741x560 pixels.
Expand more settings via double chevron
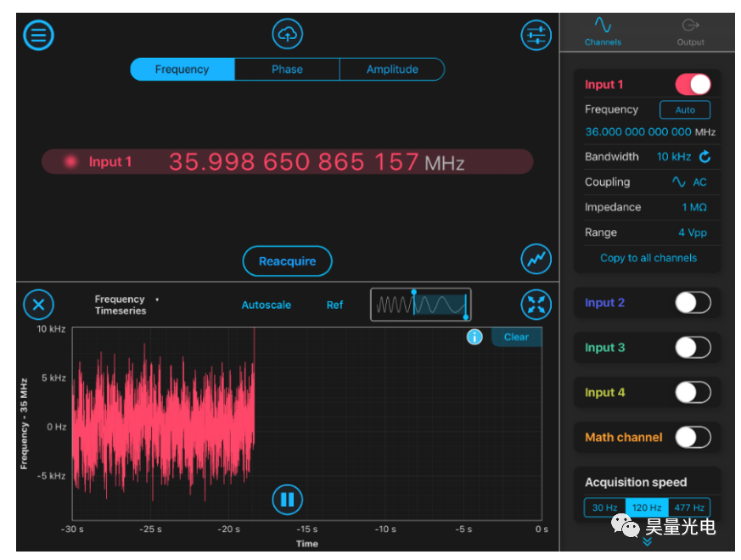(647, 542)
